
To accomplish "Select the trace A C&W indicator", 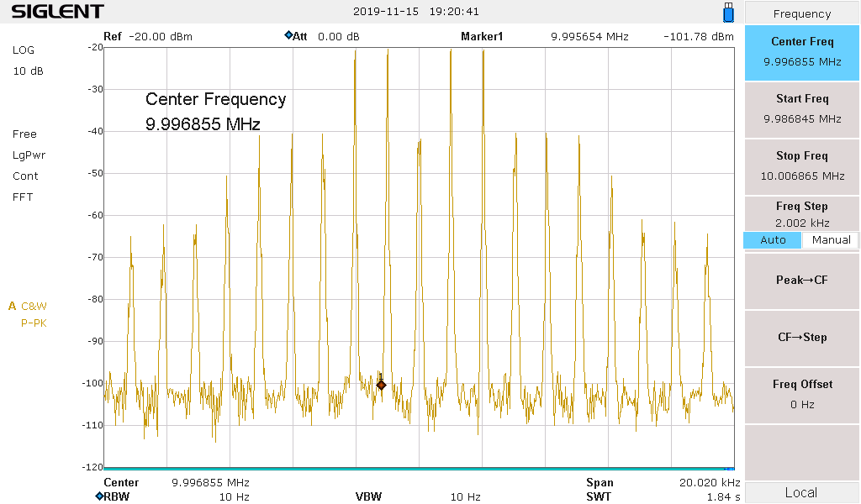I will coord(29,306).
